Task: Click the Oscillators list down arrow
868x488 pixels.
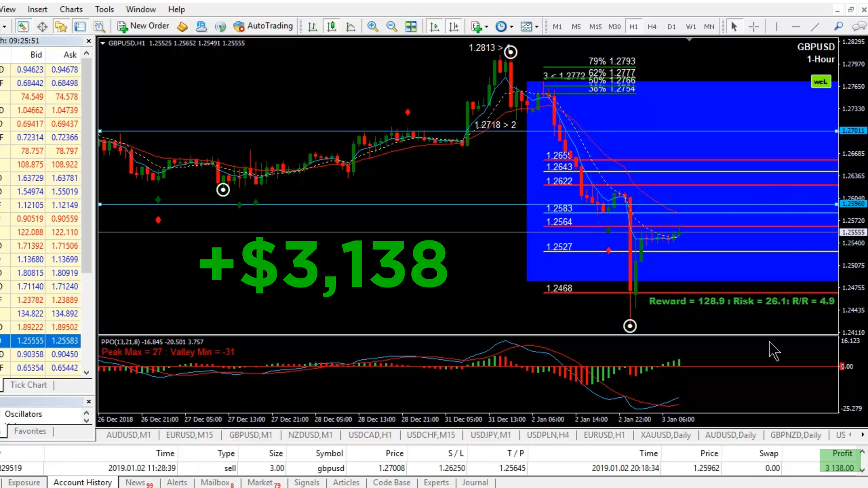Action: point(87,421)
